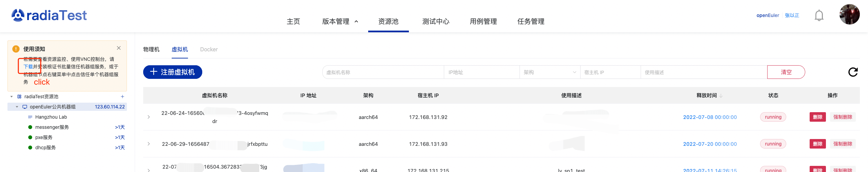Click the warning icon in 使用须知
The image size is (868, 172).
(x=16, y=49)
